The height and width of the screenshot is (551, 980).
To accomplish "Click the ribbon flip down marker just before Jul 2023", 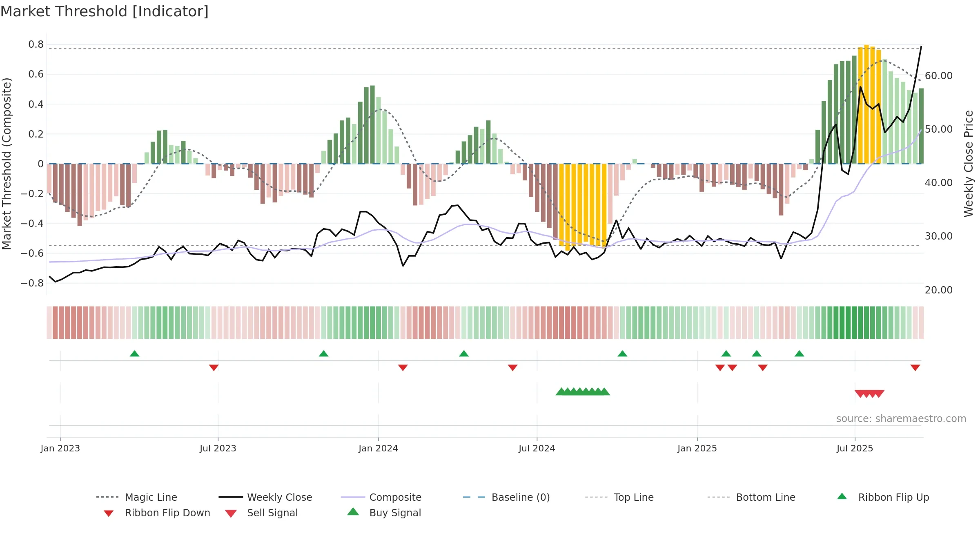I will (214, 368).
